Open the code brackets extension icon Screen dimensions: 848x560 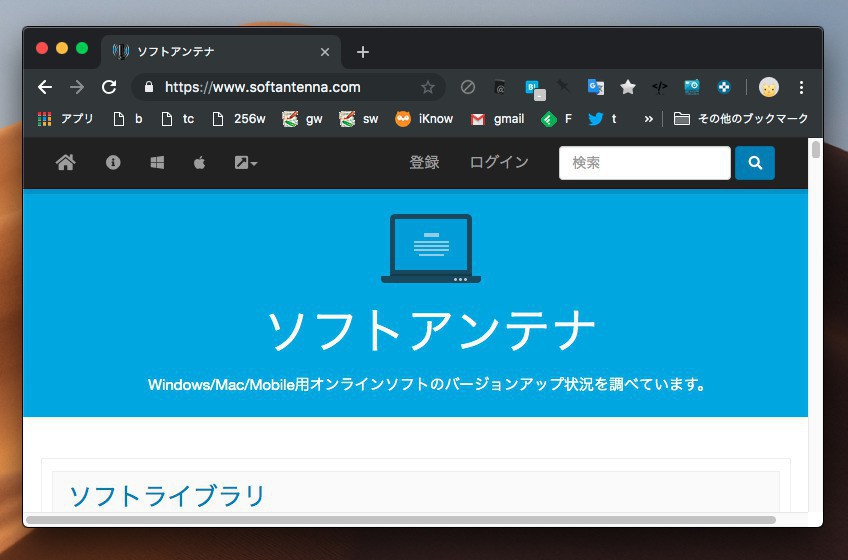click(x=659, y=87)
